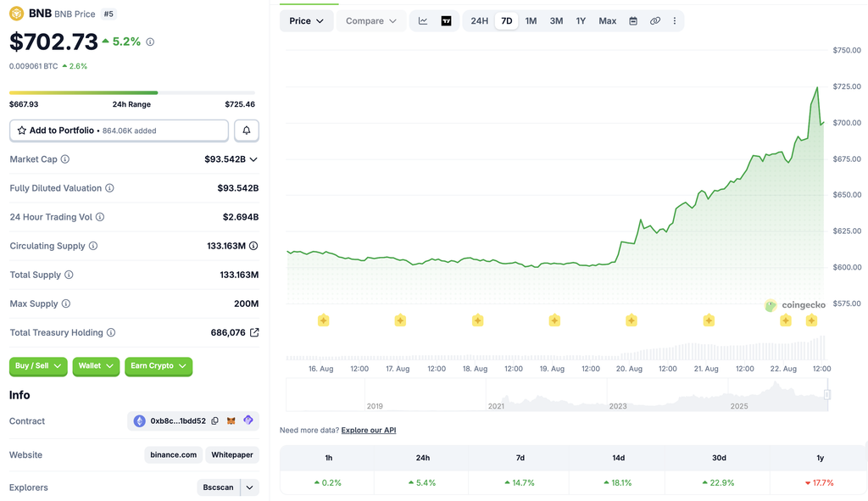The width and height of the screenshot is (868, 501).
Task: Select the 1M chart range
Action: pyautogui.click(x=531, y=21)
